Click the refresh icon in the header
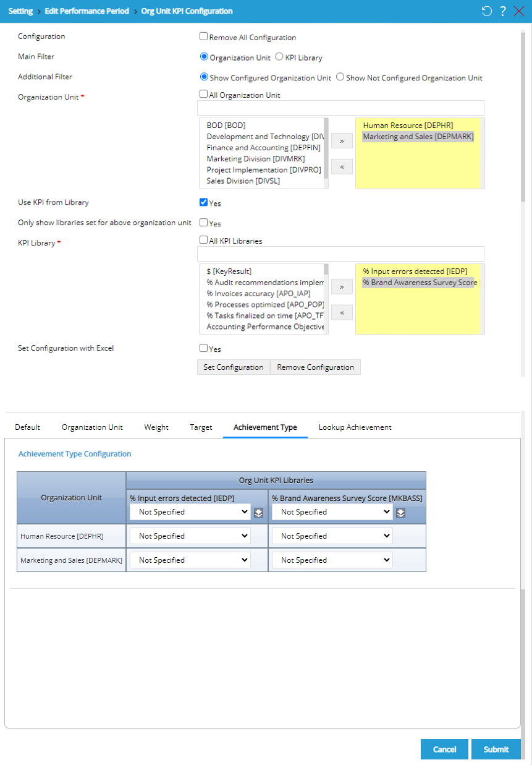532x765 pixels. click(x=486, y=11)
